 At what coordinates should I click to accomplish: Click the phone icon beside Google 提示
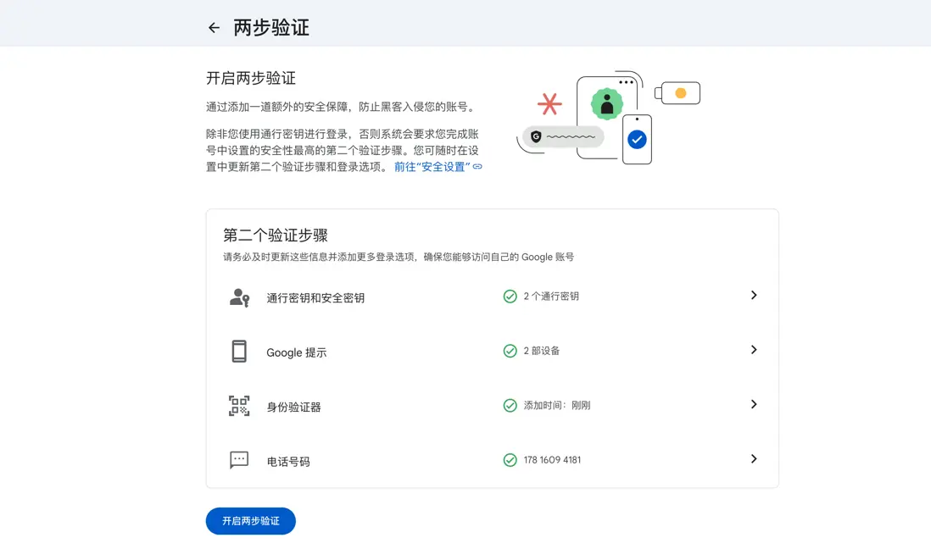[x=238, y=350]
